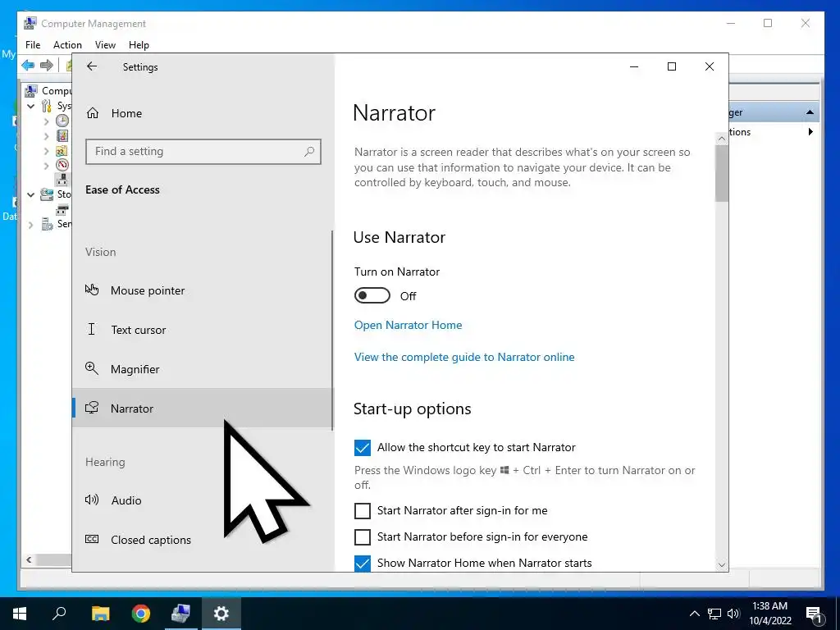Select System Tools wrench icon in tree
The image size is (840, 630).
click(47, 106)
